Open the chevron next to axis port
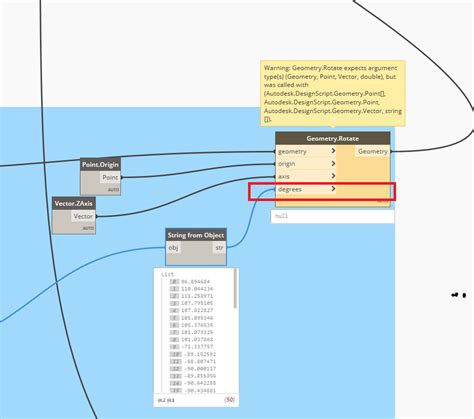474x419 pixels. (333, 176)
